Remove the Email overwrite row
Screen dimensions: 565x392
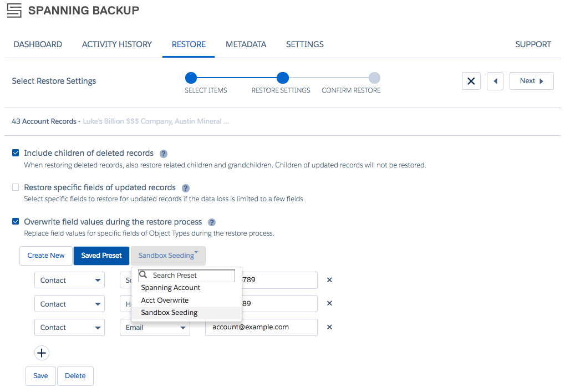click(329, 327)
